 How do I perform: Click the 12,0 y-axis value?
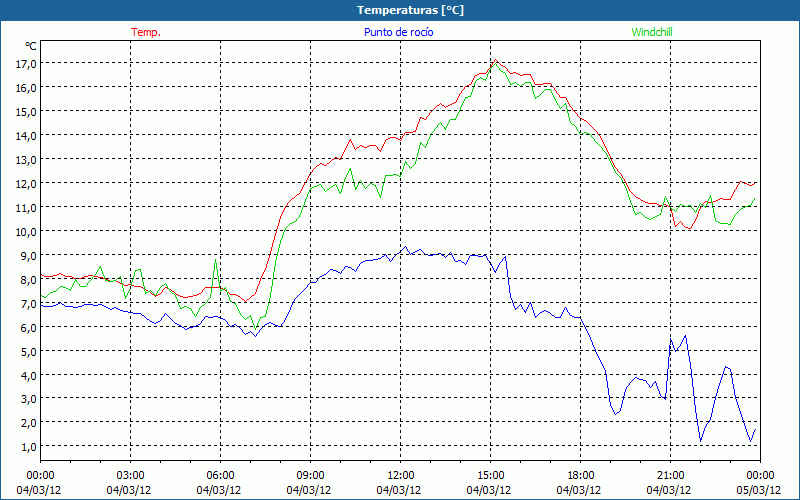coord(27,184)
